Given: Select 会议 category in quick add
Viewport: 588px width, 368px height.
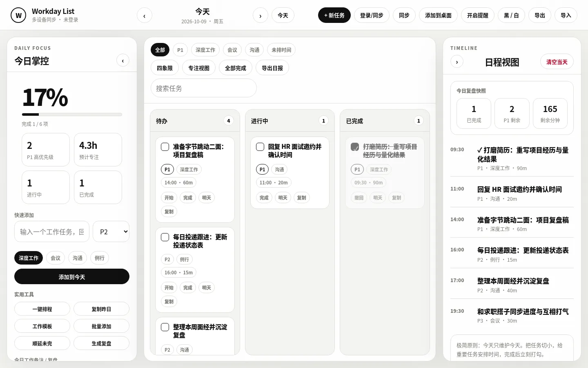Looking at the screenshot, I should click(56, 258).
